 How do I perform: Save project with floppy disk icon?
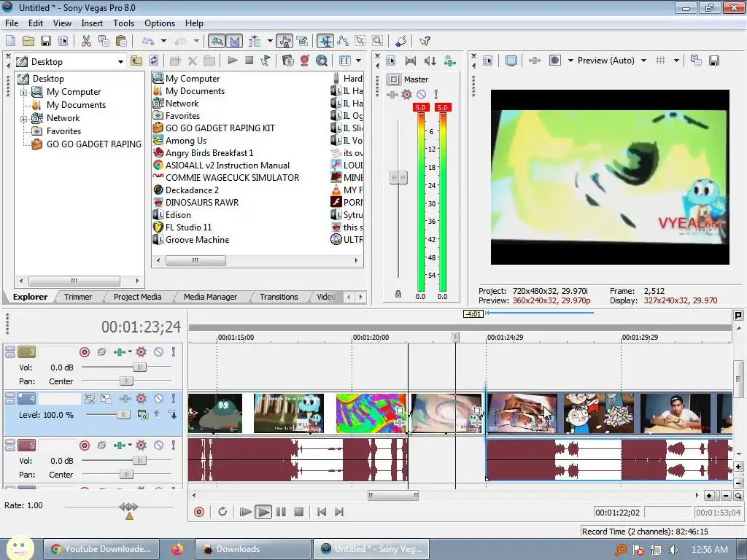click(46, 41)
